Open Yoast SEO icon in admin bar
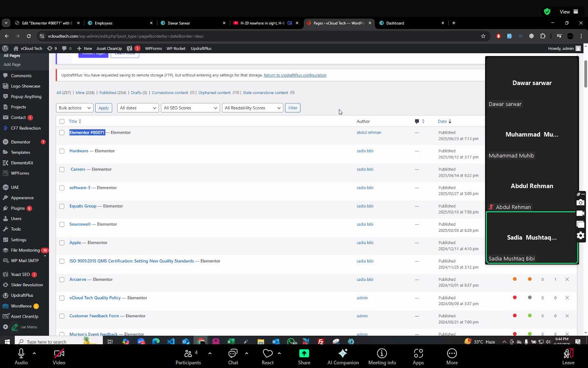Screen dimensions: 588x368 click(x=133, y=48)
